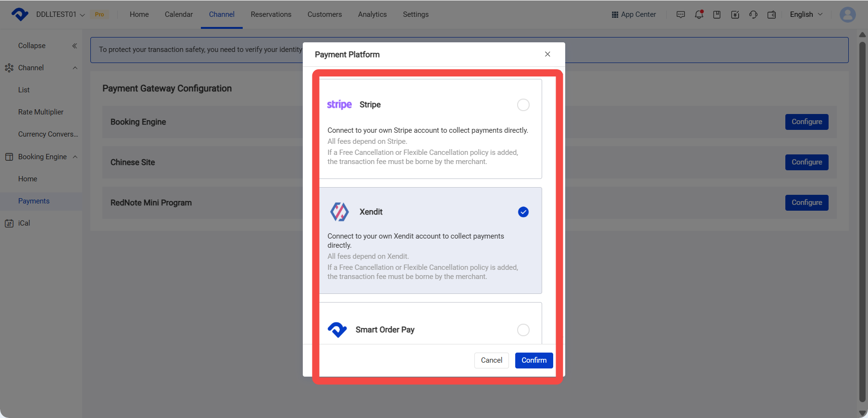
Task: Click the scrollbar down arrow
Action: coord(862,413)
